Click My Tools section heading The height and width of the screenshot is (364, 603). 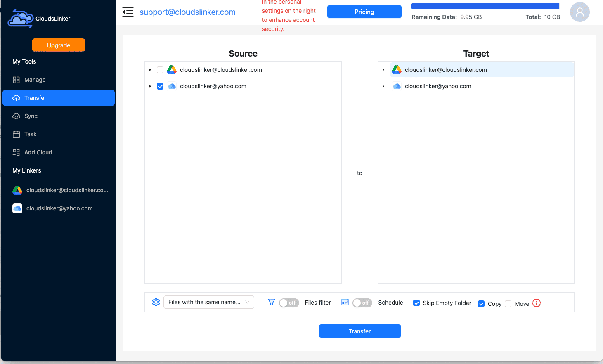coord(24,61)
